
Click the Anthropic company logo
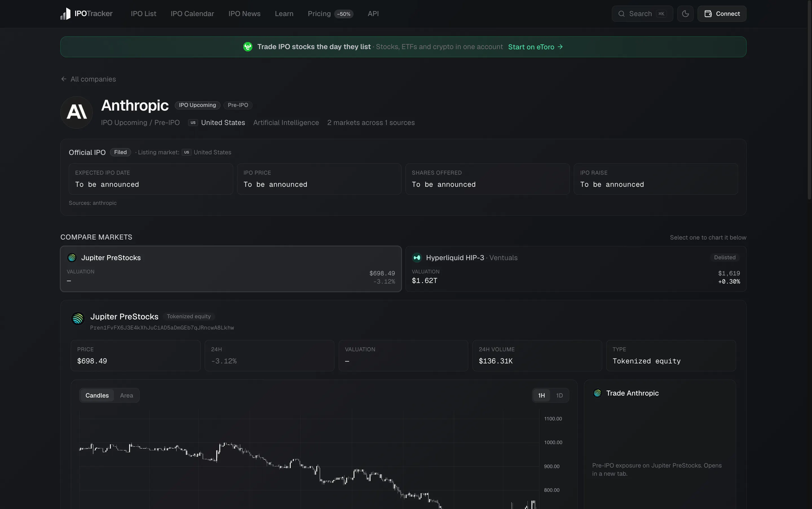tap(77, 113)
